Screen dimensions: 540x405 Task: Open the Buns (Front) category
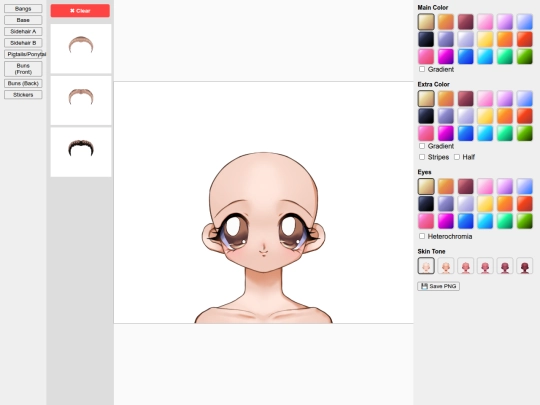click(x=23, y=69)
